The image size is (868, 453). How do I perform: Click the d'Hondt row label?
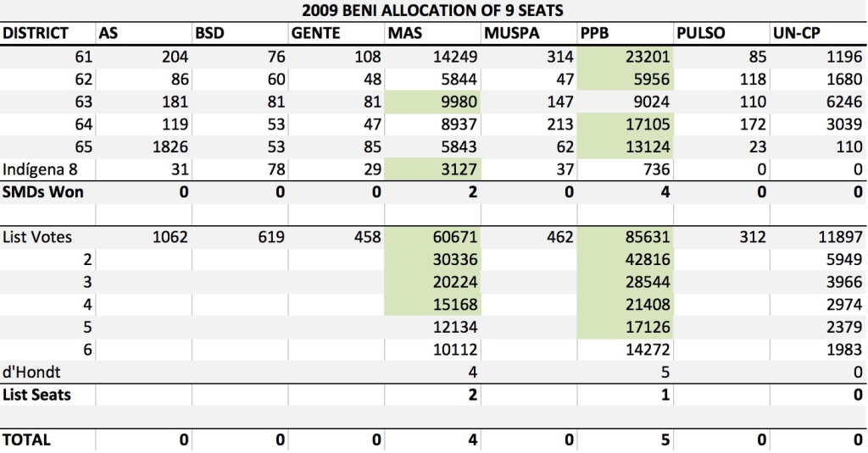pyautogui.click(x=47, y=373)
